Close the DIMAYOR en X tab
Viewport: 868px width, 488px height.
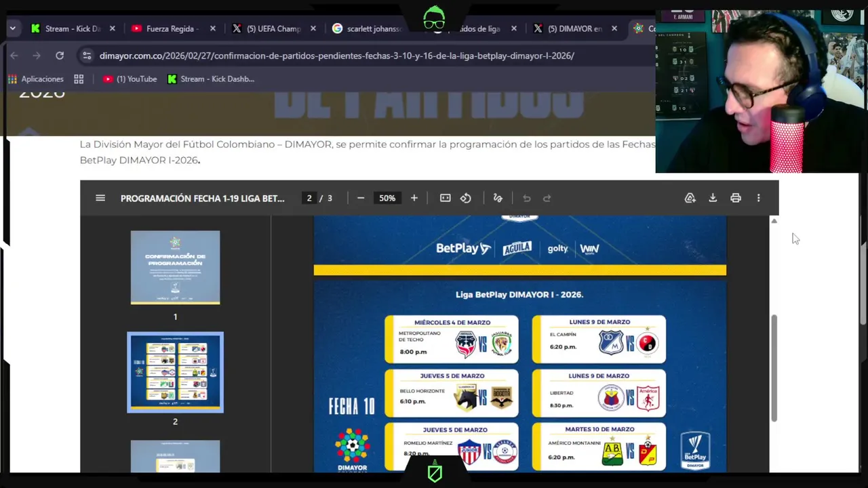tap(614, 28)
